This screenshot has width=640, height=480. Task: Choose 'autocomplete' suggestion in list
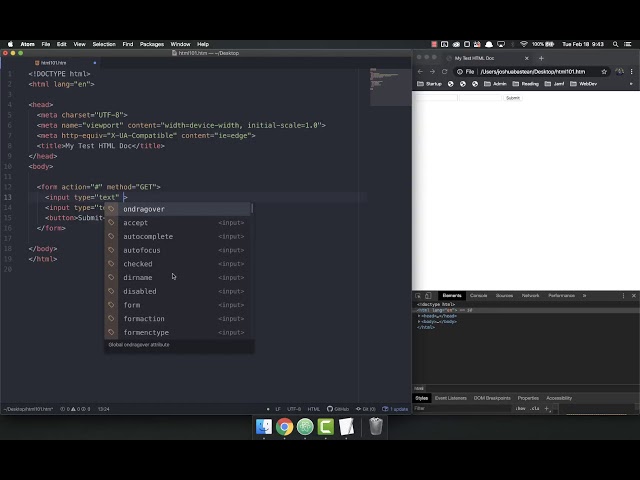(x=178, y=236)
